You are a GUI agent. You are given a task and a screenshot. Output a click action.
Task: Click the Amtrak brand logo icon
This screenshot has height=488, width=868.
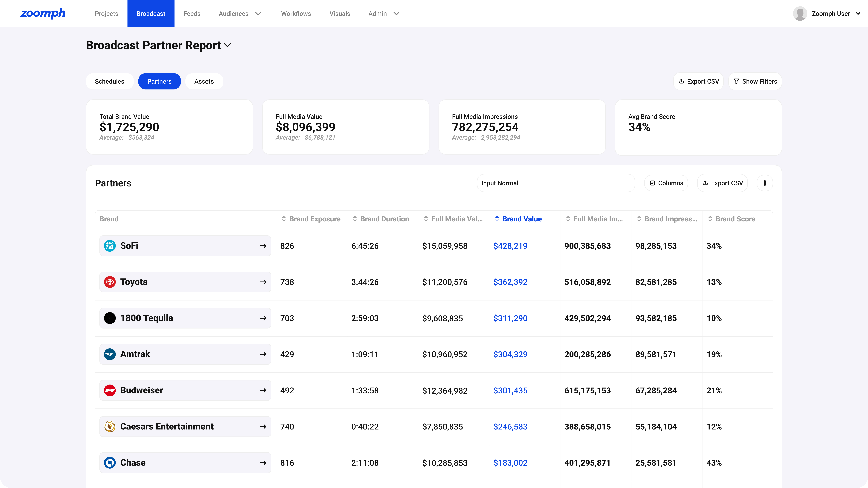(x=110, y=354)
